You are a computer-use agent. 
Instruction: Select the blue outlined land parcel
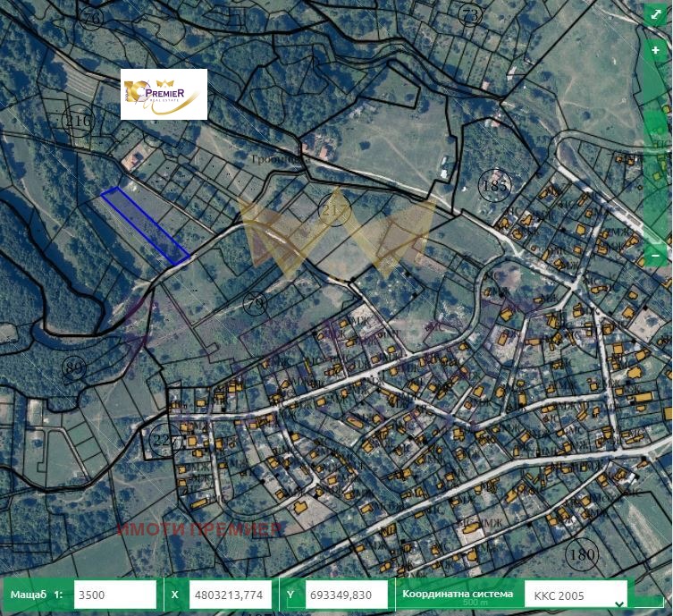[x=144, y=225]
